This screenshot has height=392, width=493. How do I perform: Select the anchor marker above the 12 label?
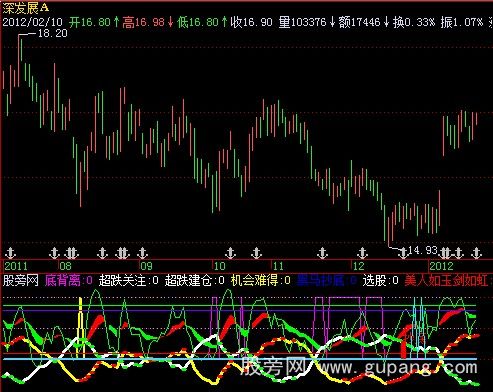pos(362,253)
